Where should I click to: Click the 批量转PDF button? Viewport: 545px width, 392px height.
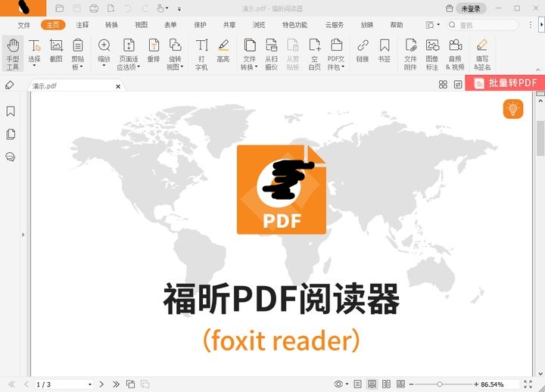(x=505, y=83)
